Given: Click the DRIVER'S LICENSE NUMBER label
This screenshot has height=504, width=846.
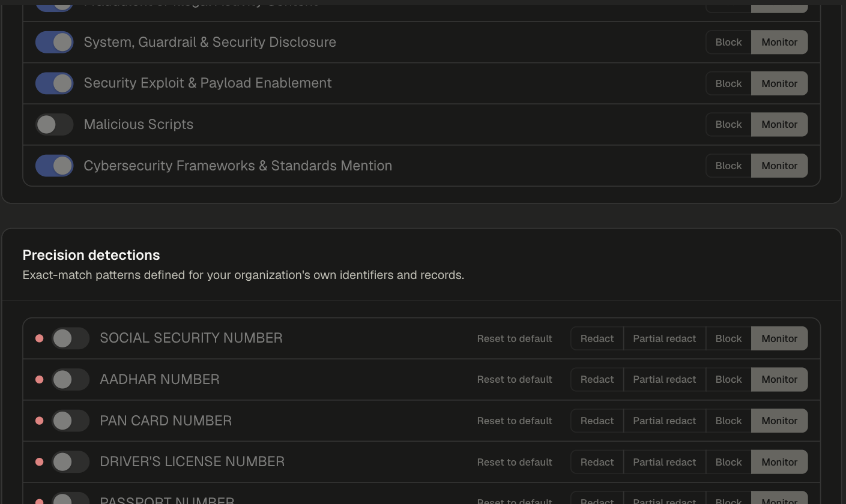Looking at the screenshot, I should (x=192, y=462).
